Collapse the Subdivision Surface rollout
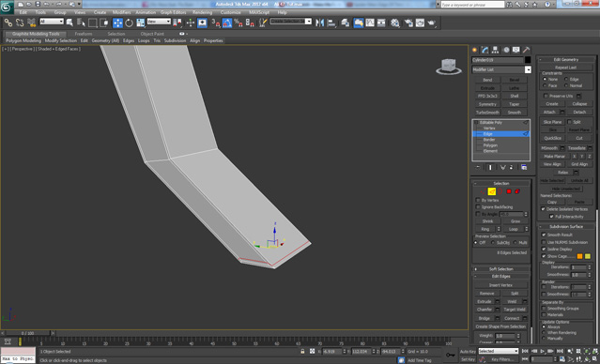600x364 pixels. (x=566, y=227)
